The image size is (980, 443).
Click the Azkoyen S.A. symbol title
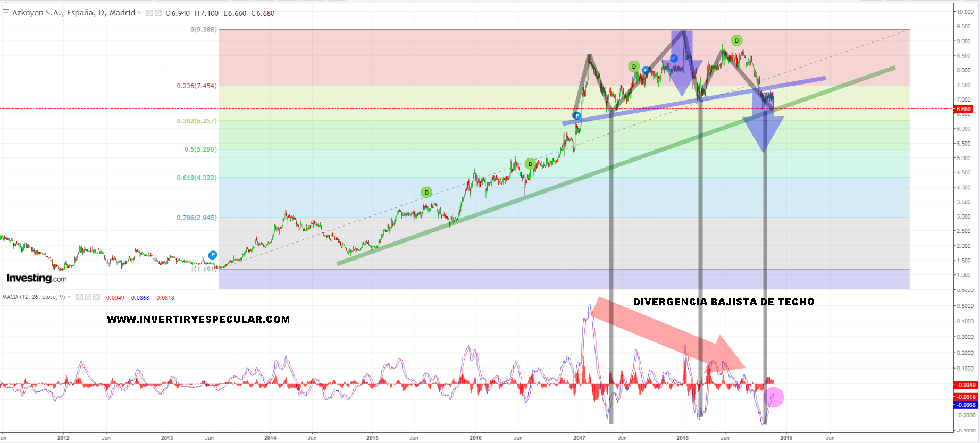(73, 13)
